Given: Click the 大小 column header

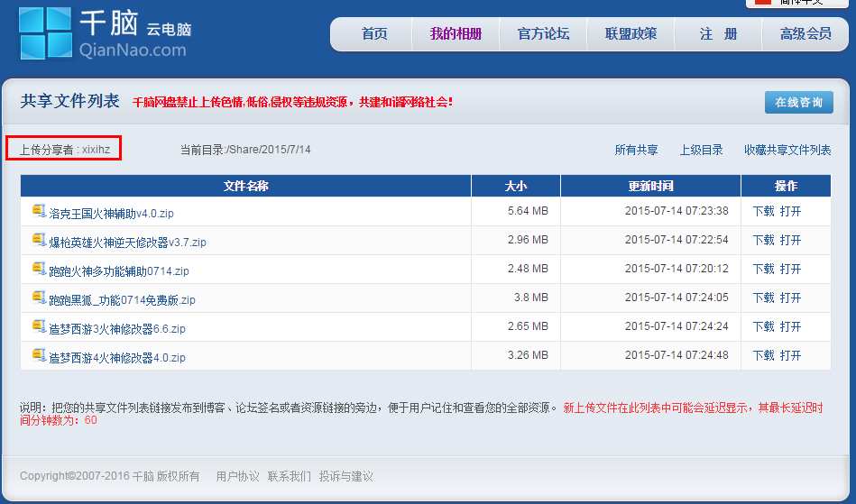Looking at the screenshot, I should click(516, 186).
